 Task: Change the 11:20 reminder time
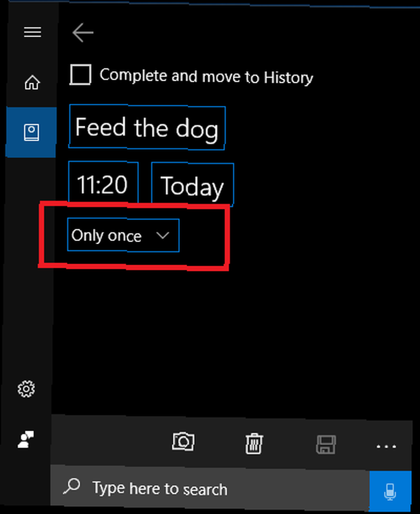[x=103, y=183]
